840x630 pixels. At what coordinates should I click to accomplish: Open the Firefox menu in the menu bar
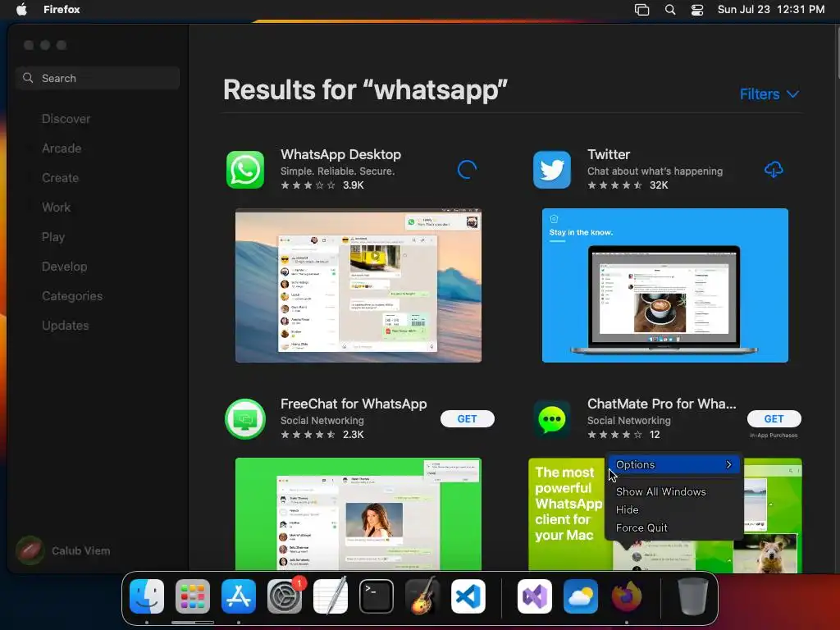(x=62, y=9)
